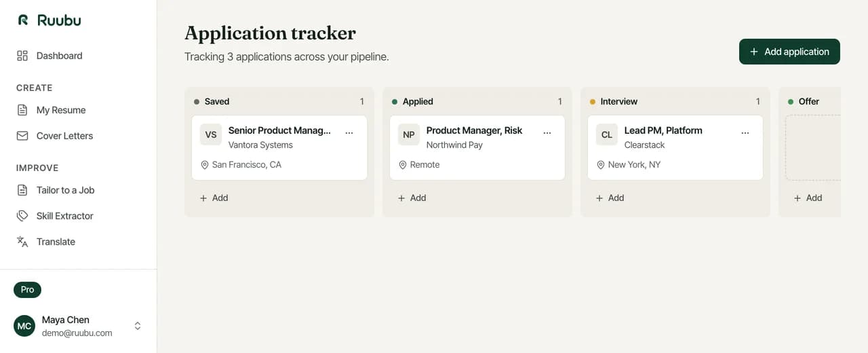Click the IMPROVE section label
Screen dimensions: 868x353
pos(37,168)
